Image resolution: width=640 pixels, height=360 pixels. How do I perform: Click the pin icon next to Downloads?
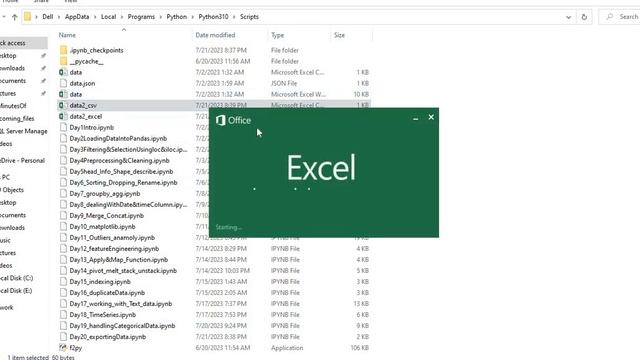pos(43,68)
